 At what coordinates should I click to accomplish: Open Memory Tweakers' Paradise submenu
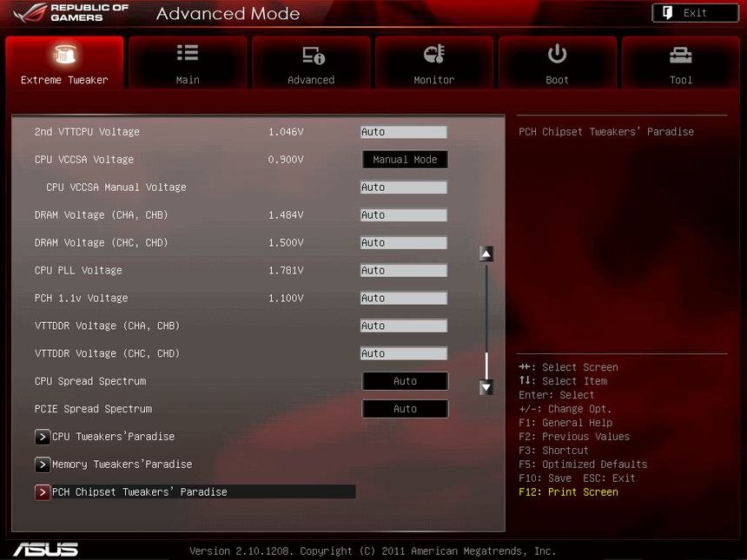(x=120, y=464)
